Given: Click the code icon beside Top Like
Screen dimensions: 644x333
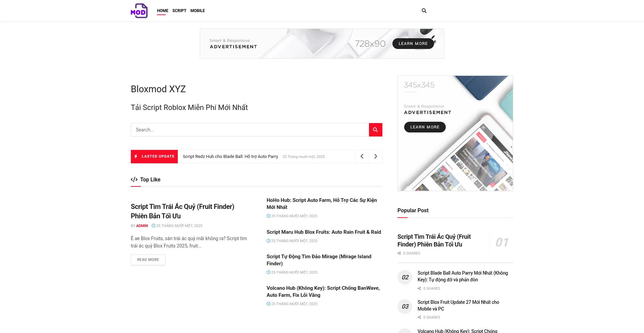Looking at the screenshot, I should click(134, 179).
